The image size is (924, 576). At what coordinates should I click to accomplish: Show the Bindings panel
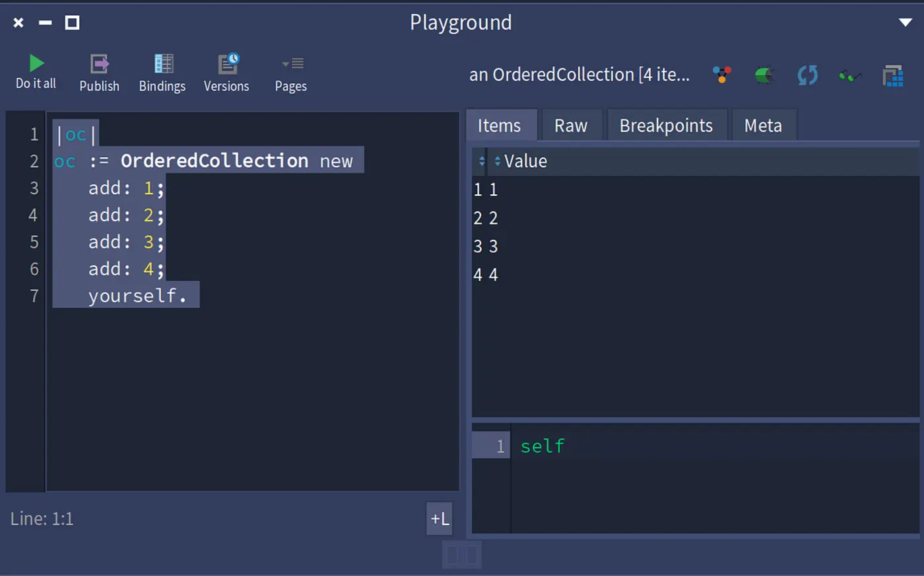click(x=162, y=73)
